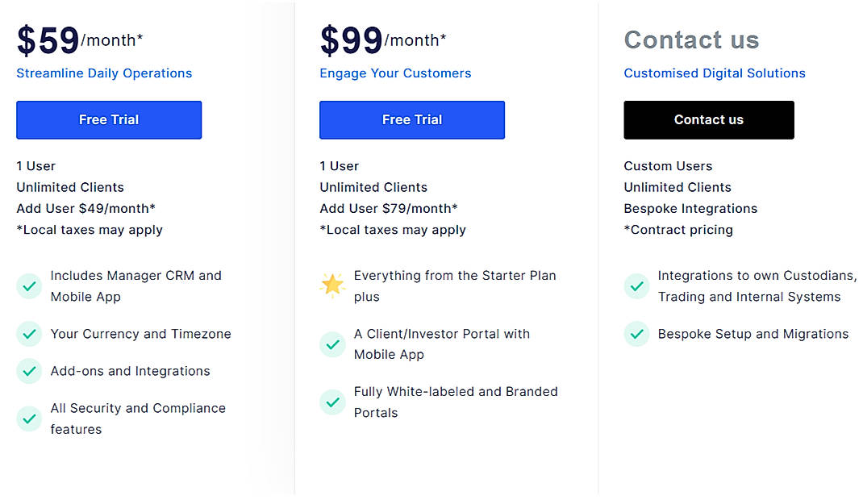Click the checkmark icon beside Manager CRM feature
This screenshot has width=863, height=504.
(29, 286)
